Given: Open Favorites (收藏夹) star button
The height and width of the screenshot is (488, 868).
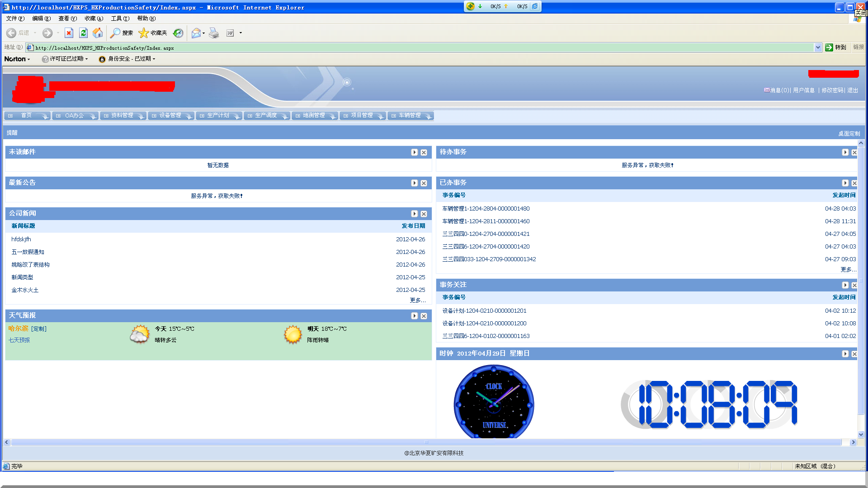Looking at the screenshot, I should 153,33.
